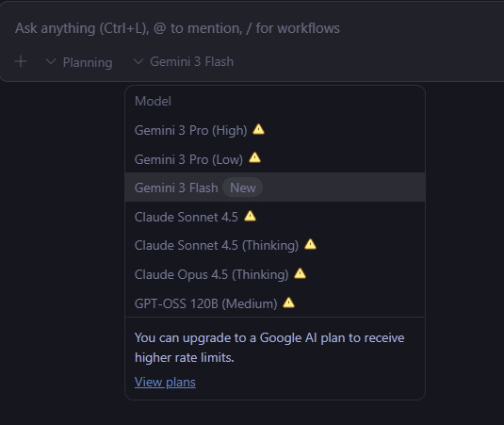Open the View plans link
Screen dimensions: 504x425
click(x=165, y=382)
